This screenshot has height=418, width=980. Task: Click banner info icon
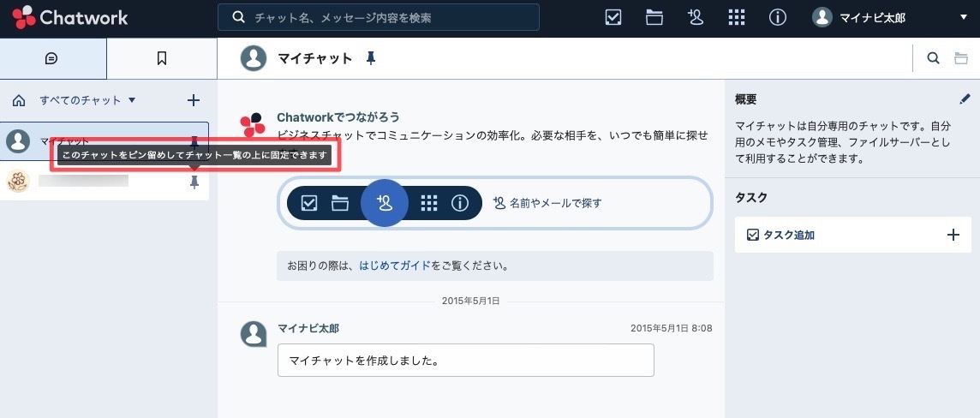tap(460, 203)
